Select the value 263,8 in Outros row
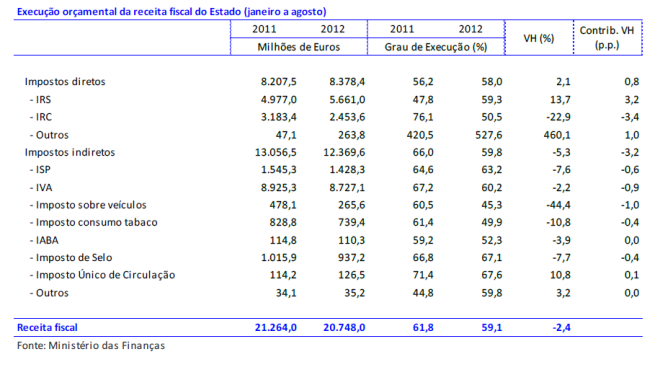This screenshot has height=380, width=660. (351, 135)
